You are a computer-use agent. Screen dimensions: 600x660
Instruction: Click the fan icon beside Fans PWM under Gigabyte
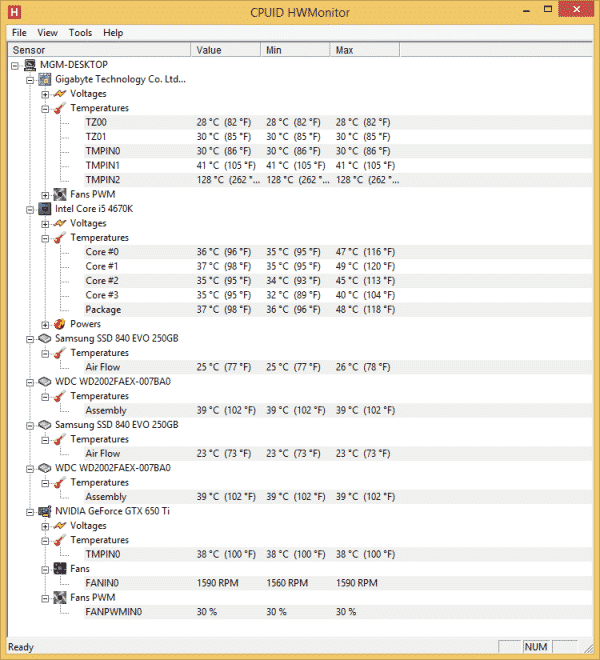(60, 194)
